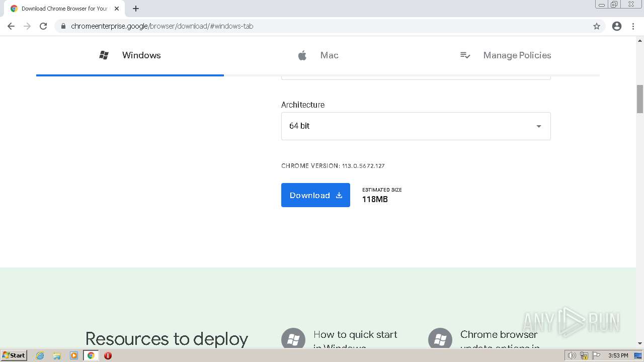Screen dimensions: 644x362
Task: Click the Resources to deploy heading
Action: coord(167,339)
